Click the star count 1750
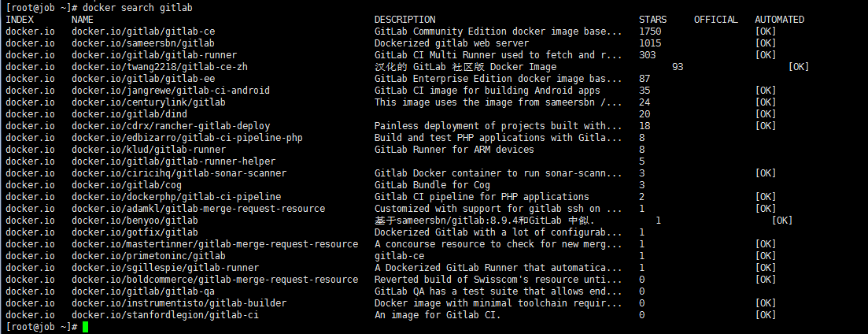The width and height of the screenshot is (868, 334). 650,32
